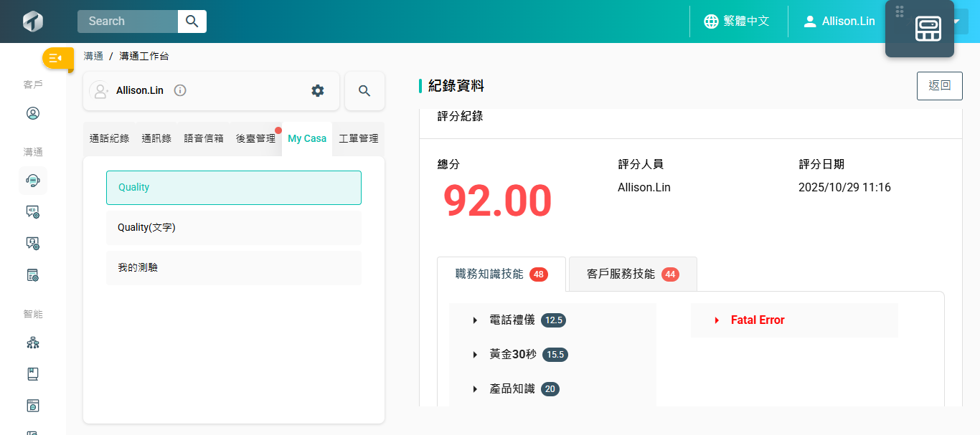Select 我的測驗 in the My Casa list
Screen dimensions: 980x435
tap(233, 267)
